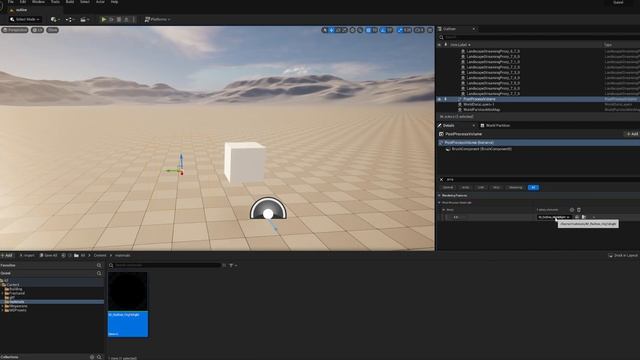This screenshot has width=640, height=360.
Task: Click the Add component button in Details
Action: pyautogui.click(x=631, y=134)
